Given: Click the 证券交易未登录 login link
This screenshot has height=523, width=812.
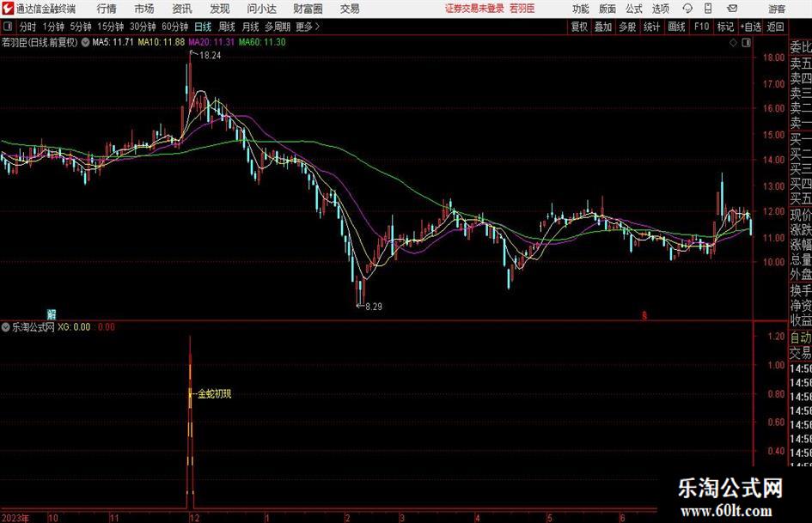Looking at the screenshot, I should coord(473,9).
